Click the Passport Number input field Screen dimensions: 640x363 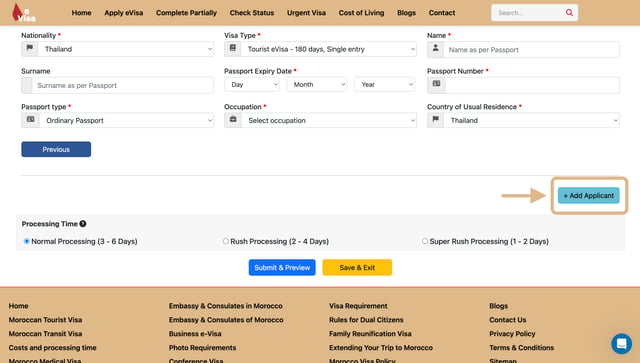pyautogui.click(x=532, y=85)
